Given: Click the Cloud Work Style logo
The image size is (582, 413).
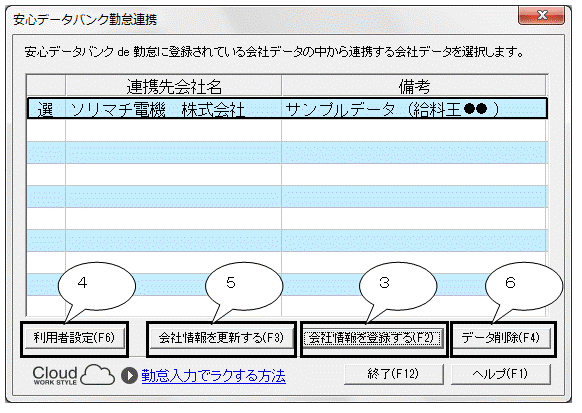Looking at the screenshot, I should pos(73,375).
